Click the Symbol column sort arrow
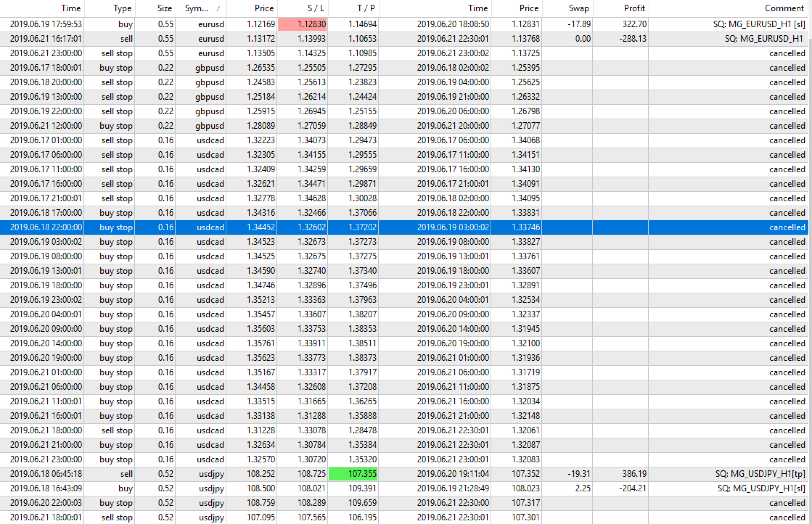The width and height of the screenshot is (812, 524). (x=218, y=9)
